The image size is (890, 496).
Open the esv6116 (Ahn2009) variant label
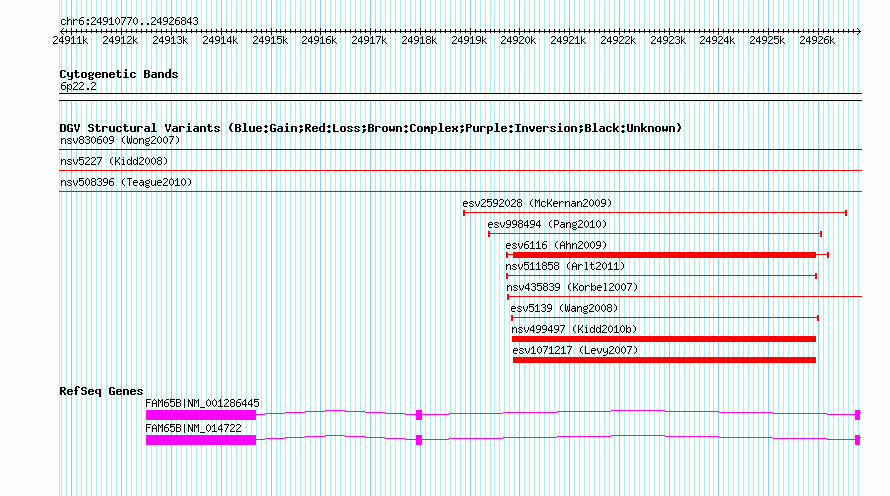point(556,245)
